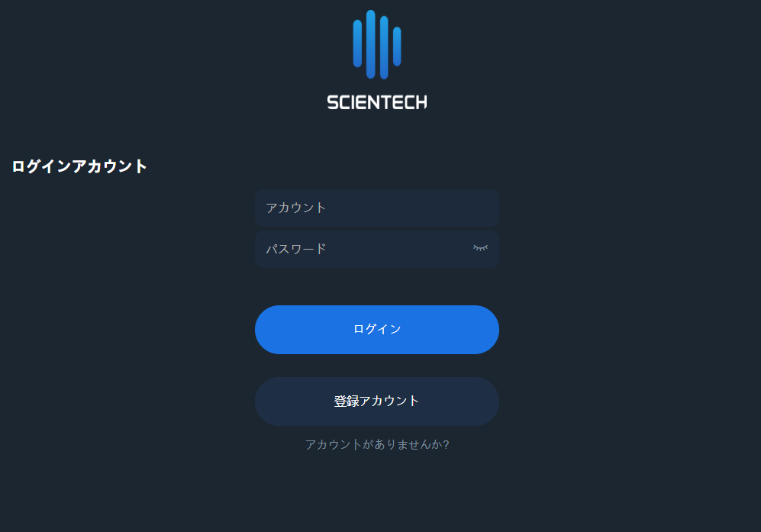The height and width of the screenshot is (532, 761).
Task: Click the no-account help link
Action: (x=377, y=443)
